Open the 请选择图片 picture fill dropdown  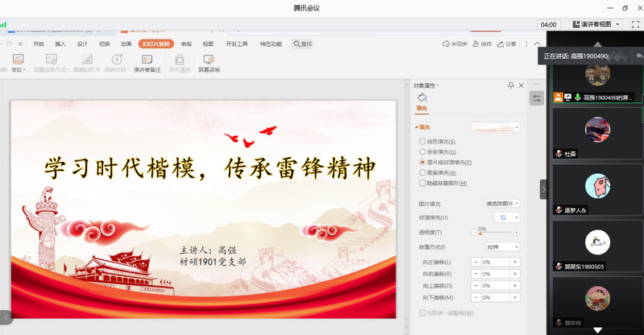coord(502,204)
